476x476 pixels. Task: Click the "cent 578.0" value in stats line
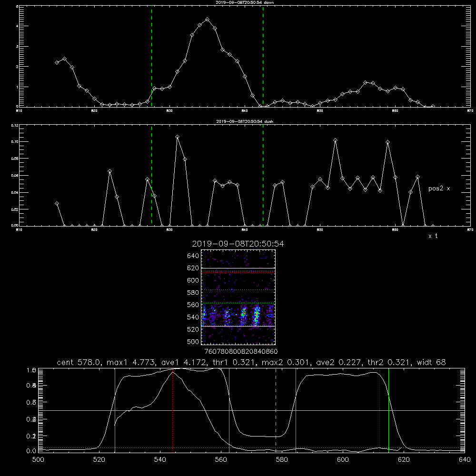click(79, 362)
